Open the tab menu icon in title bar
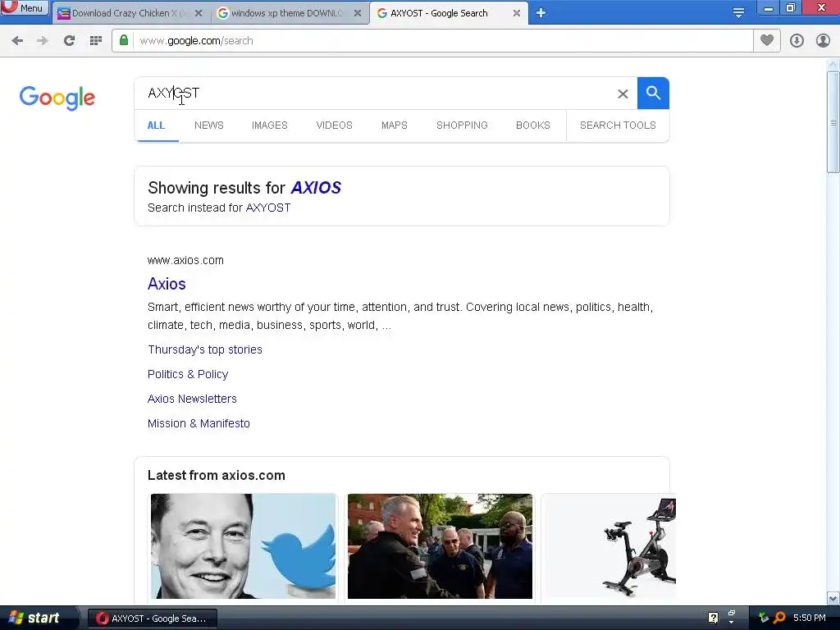The height and width of the screenshot is (630, 840). [738, 13]
